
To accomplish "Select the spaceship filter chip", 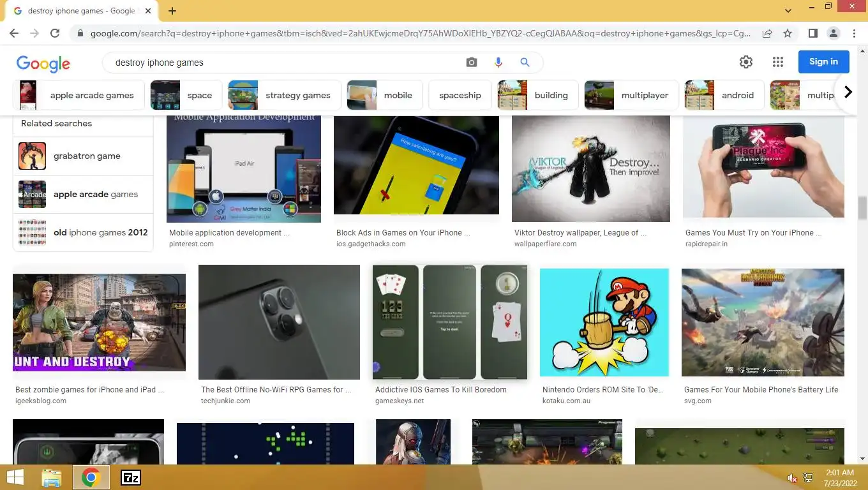I will pos(460,95).
